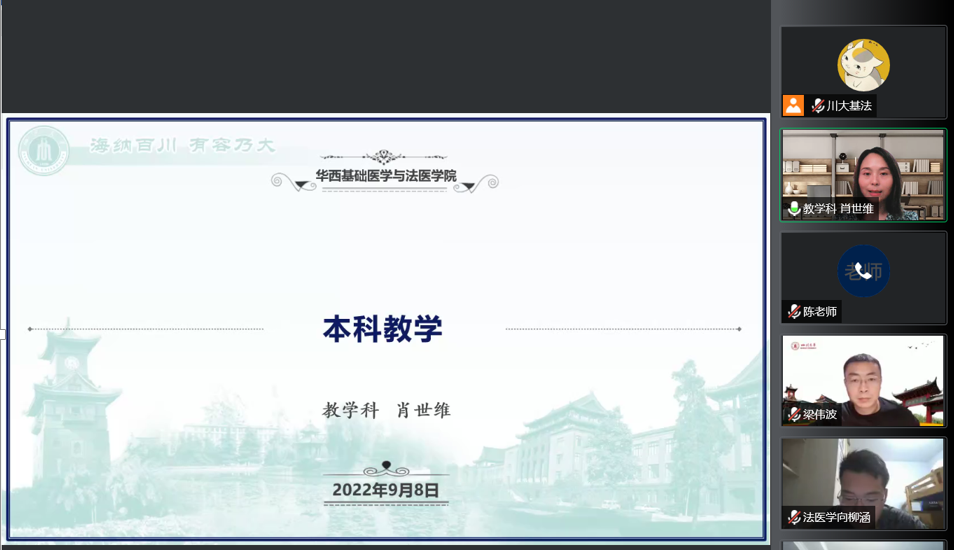Viewport: 954px width, 550px height.
Task: Click the orange host icon on 川大基法 tile
Action: click(793, 106)
